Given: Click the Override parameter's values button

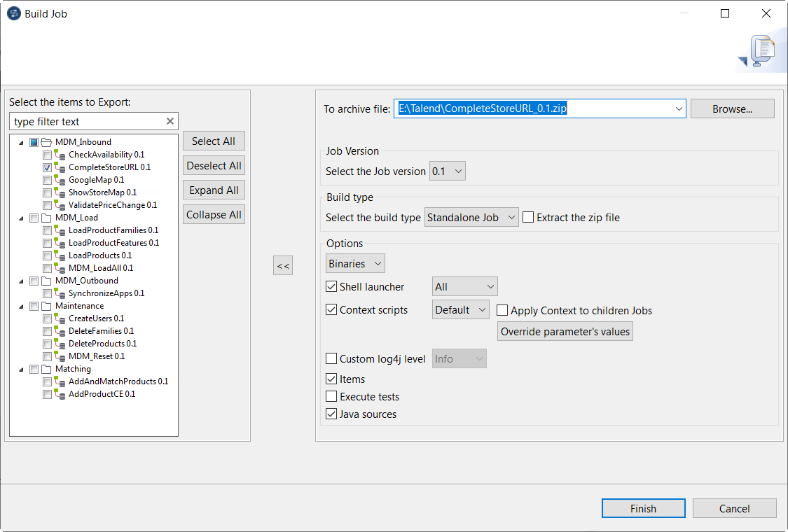Looking at the screenshot, I should [565, 330].
